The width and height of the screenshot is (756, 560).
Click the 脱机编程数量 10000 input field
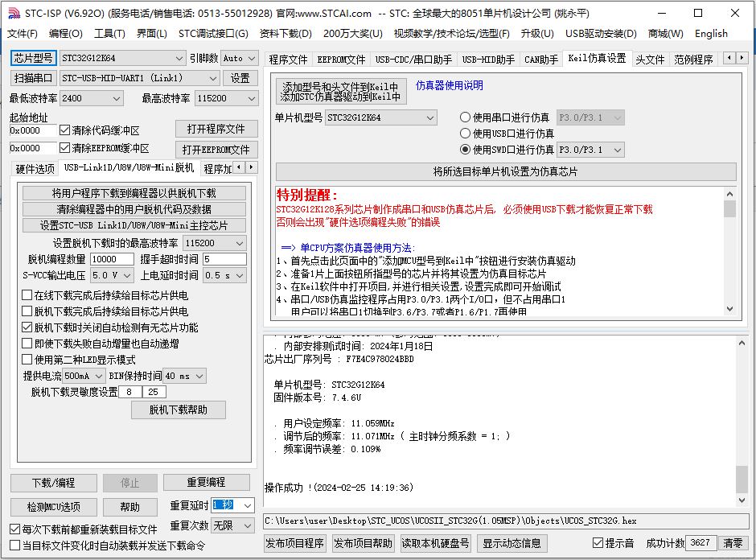(x=112, y=259)
